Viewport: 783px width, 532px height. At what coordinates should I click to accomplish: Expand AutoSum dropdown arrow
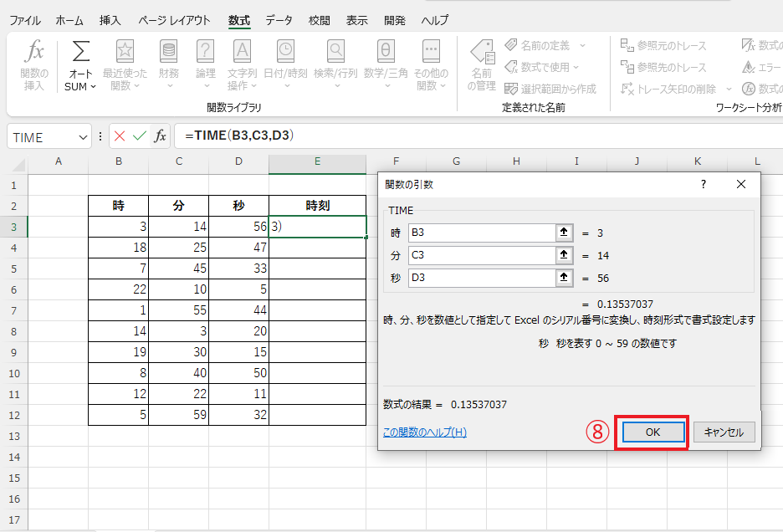(x=94, y=87)
